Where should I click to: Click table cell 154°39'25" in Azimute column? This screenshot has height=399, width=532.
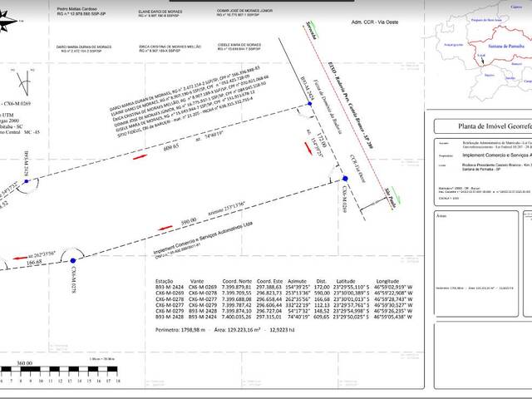click(x=298, y=287)
